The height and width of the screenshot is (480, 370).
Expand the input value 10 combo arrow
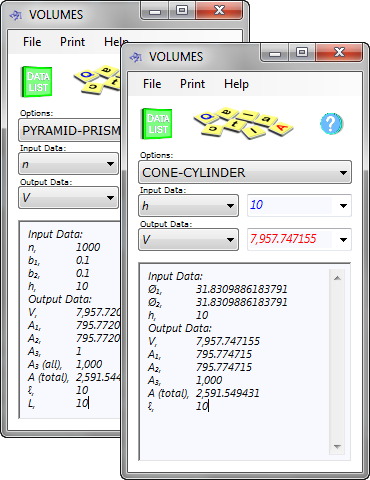click(343, 206)
